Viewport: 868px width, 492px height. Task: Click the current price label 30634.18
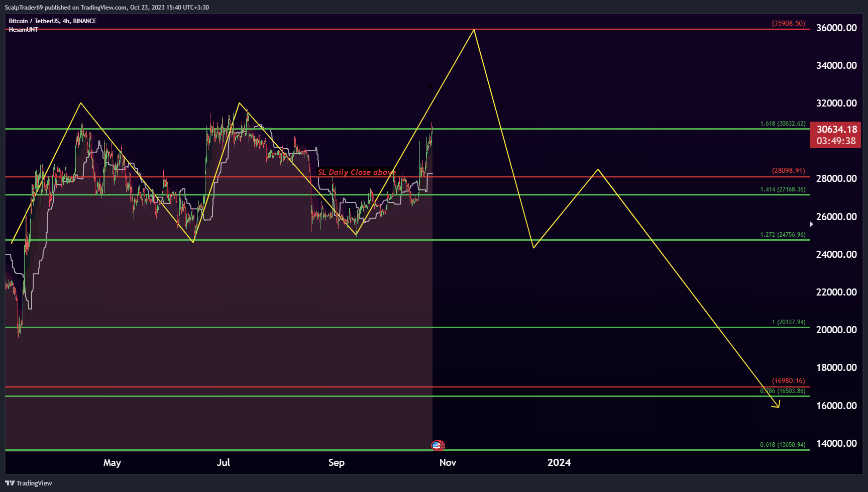[836, 129]
